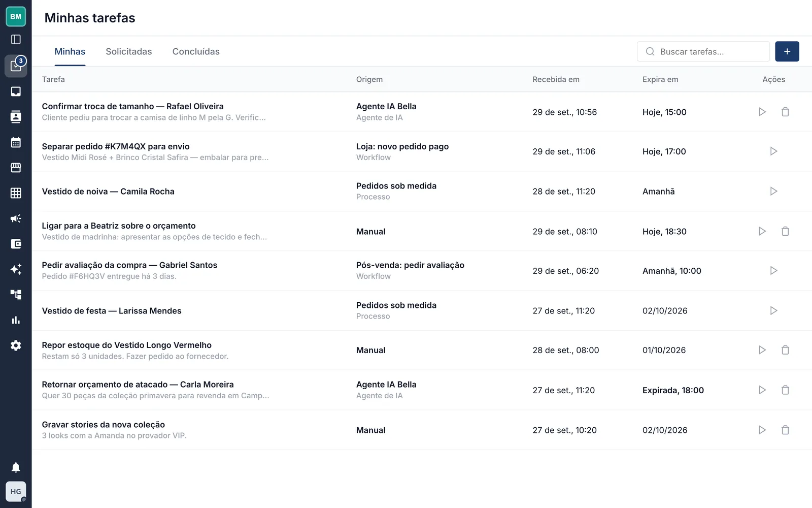Open the Vestido de noiva — Camila Rocha row
The height and width of the screenshot is (508, 812).
422,192
